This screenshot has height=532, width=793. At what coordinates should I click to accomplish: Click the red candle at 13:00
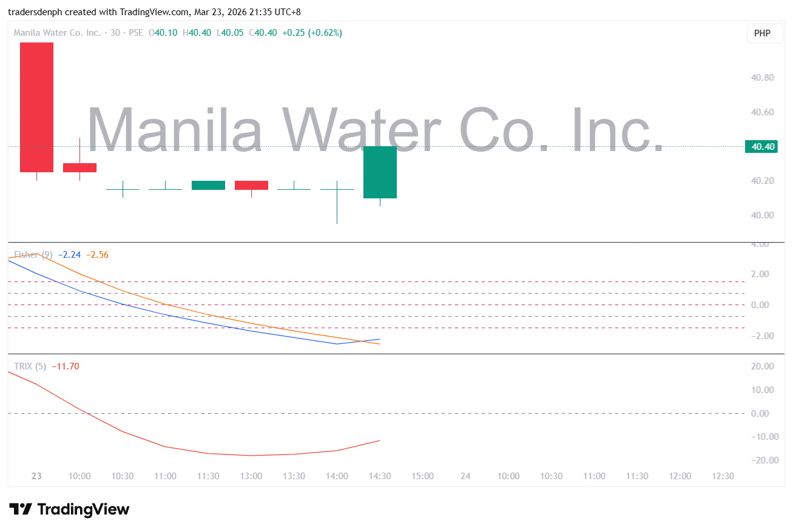[x=251, y=185]
